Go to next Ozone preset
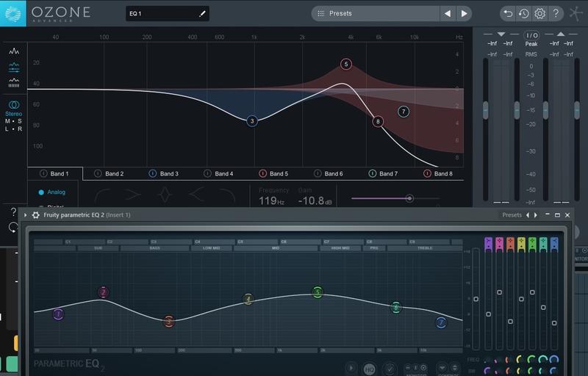The image size is (588, 376). pyautogui.click(x=464, y=14)
